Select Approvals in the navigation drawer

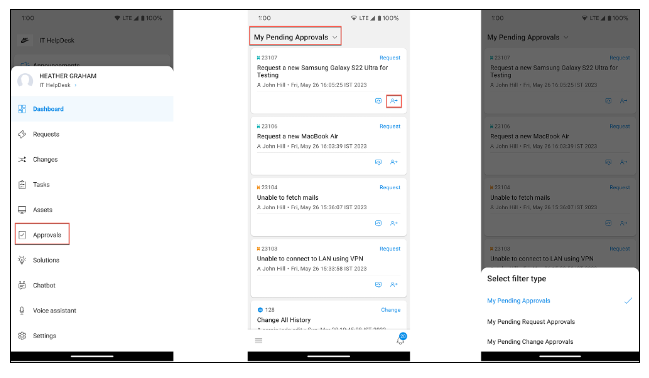coord(92,235)
